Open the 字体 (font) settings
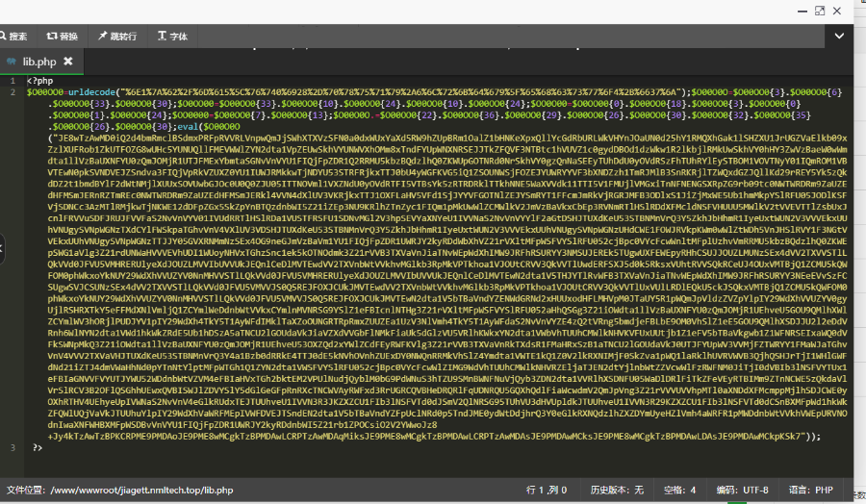This screenshot has height=504, width=866. [x=172, y=37]
